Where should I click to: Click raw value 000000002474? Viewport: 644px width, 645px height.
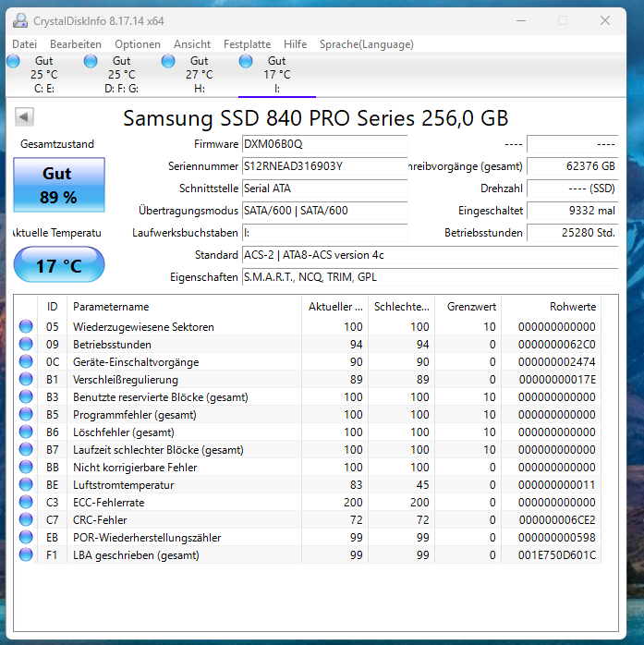coord(557,362)
